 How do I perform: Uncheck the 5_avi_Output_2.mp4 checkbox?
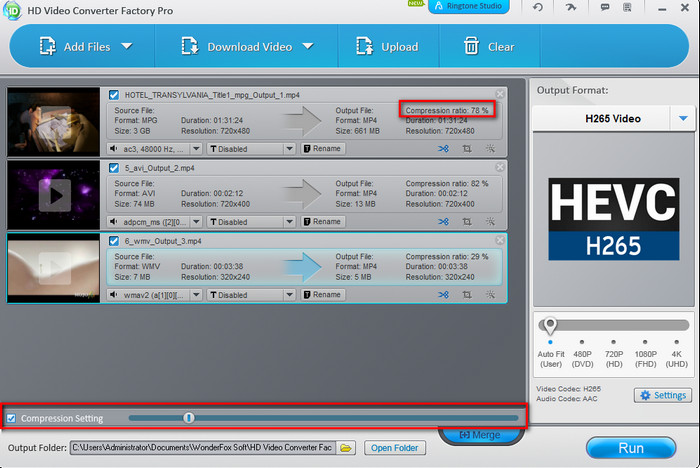coord(114,168)
